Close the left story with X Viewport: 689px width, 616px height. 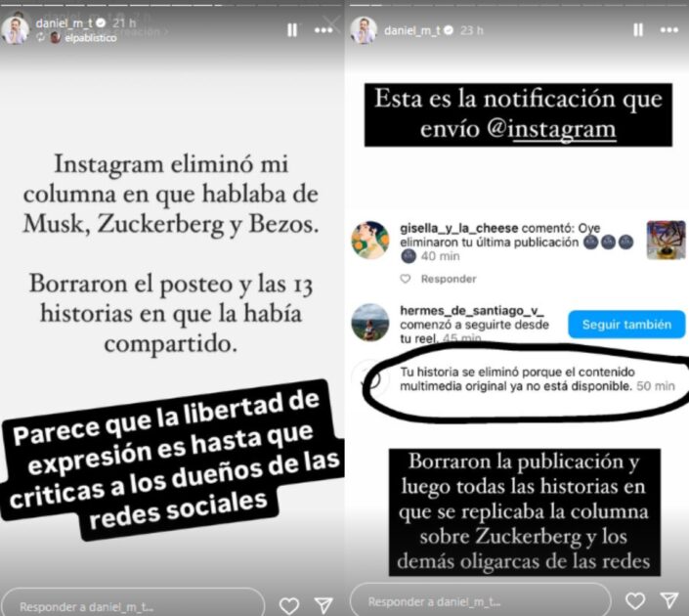point(331,22)
